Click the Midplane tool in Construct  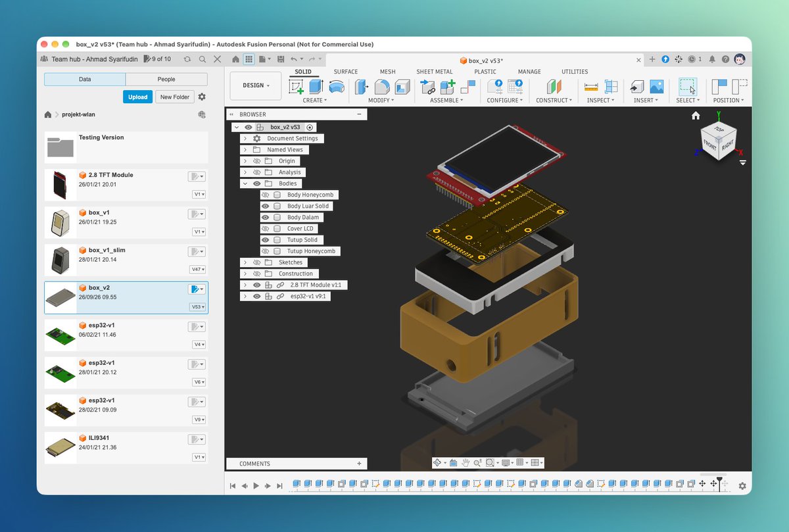tap(555, 86)
